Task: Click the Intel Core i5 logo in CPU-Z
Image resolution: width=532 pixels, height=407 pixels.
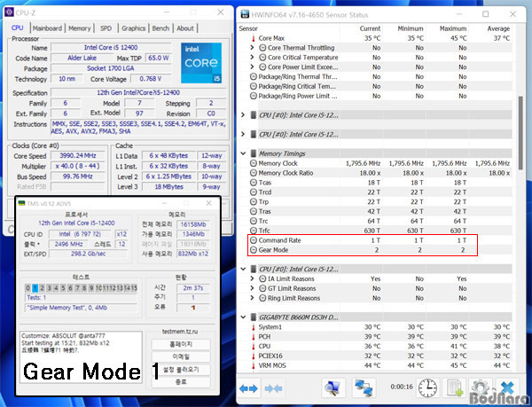Action: coord(201,63)
